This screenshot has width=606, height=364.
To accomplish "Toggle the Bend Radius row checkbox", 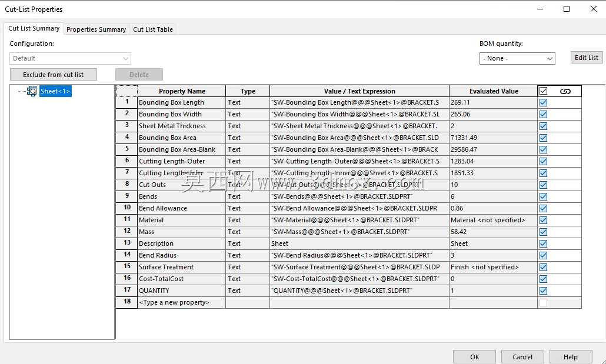I will (544, 255).
